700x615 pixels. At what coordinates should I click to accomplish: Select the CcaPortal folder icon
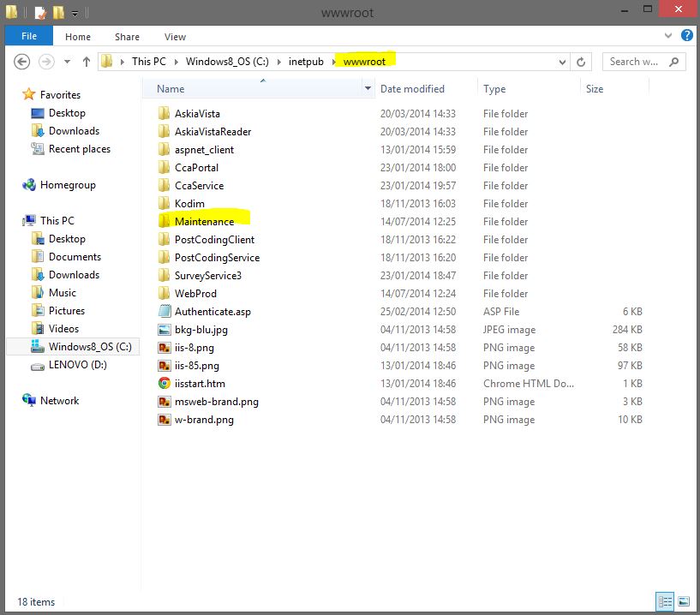coord(165,167)
